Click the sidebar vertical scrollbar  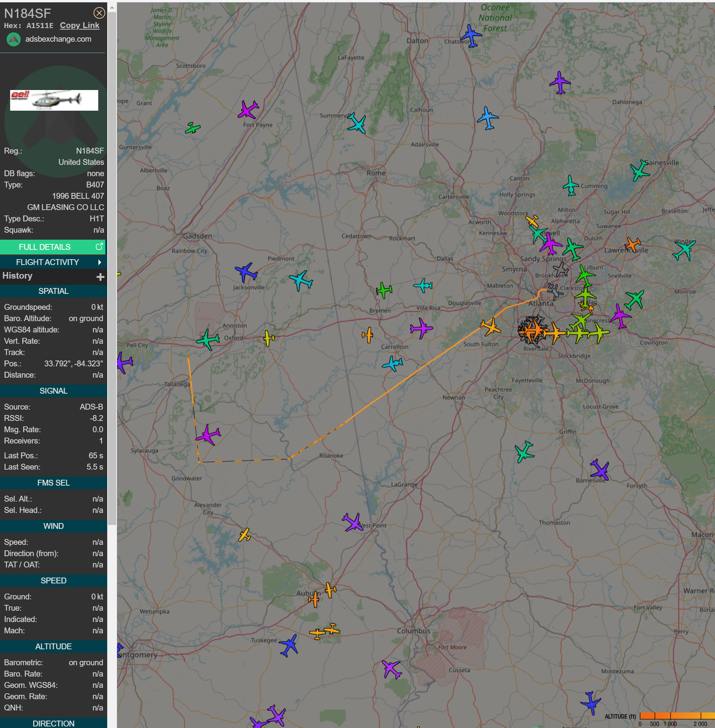point(112,269)
